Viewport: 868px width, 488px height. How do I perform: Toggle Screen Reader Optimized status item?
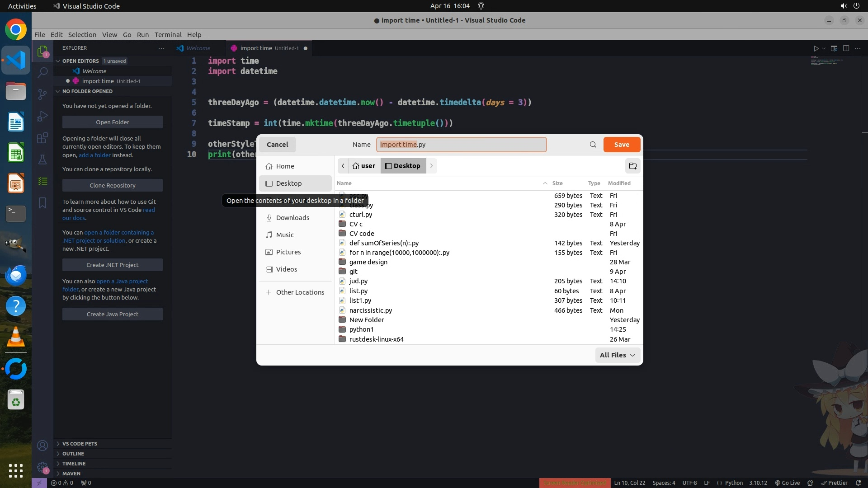tap(575, 483)
